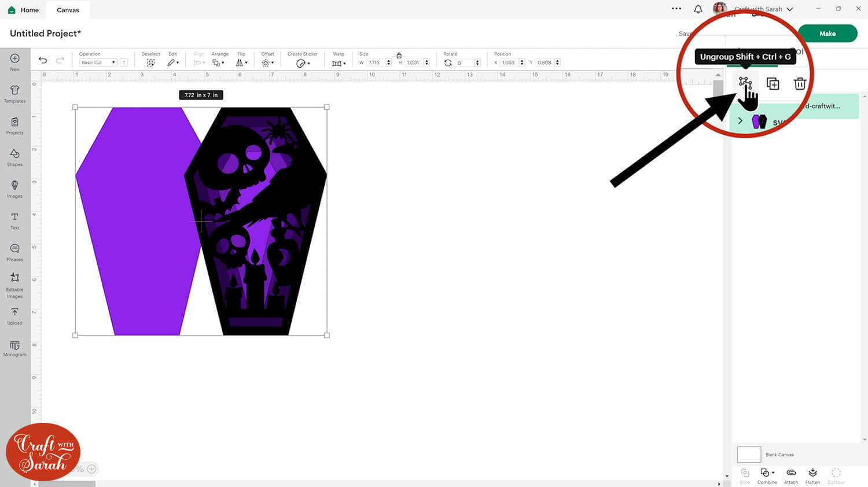Click the green Make button
Image resolution: width=868 pixels, height=487 pixels.
pos(827,34)
